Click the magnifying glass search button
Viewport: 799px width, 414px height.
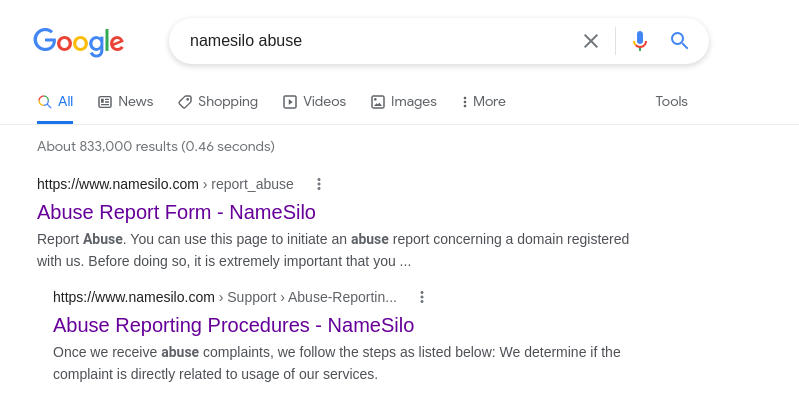679,41
